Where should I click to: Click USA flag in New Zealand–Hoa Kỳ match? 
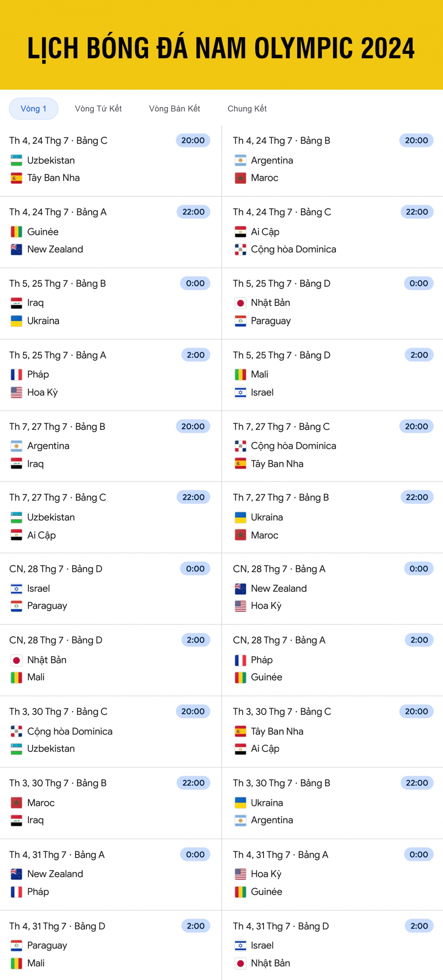(240, 605)
